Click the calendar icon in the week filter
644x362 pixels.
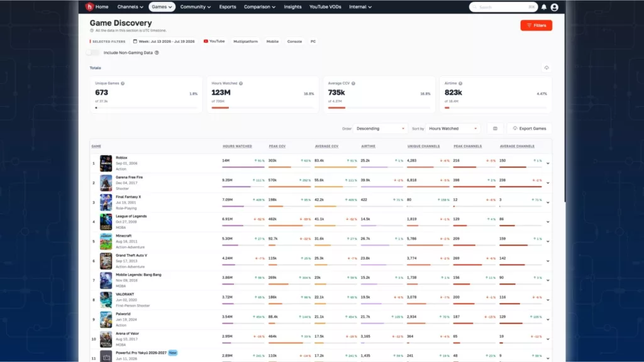pos(135,41)
